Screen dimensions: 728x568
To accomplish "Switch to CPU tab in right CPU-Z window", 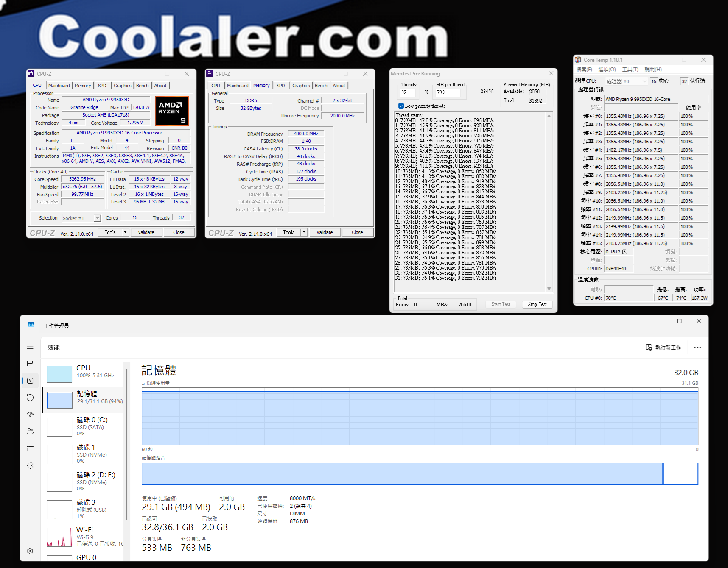I will 216,86.
